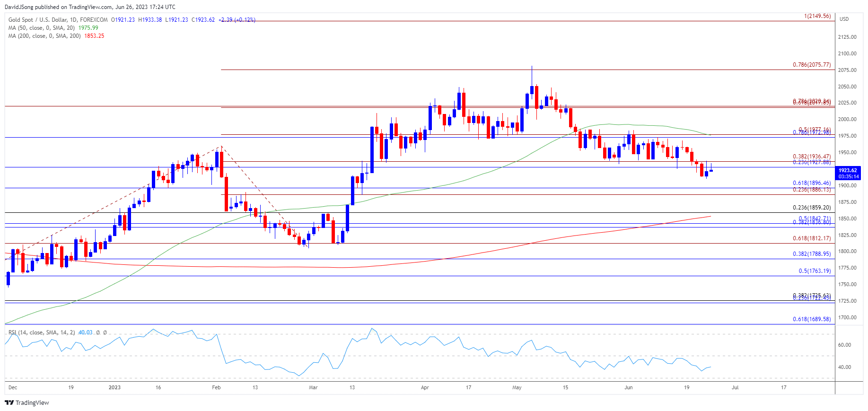Screen dimensions: 868x411
Task: Select the RSI 14 indicator legend
Action: (x=42, y=332)
